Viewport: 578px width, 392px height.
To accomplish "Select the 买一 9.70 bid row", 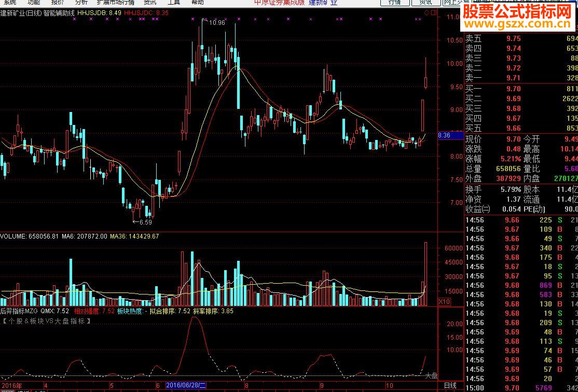I will tap(521, 89).
